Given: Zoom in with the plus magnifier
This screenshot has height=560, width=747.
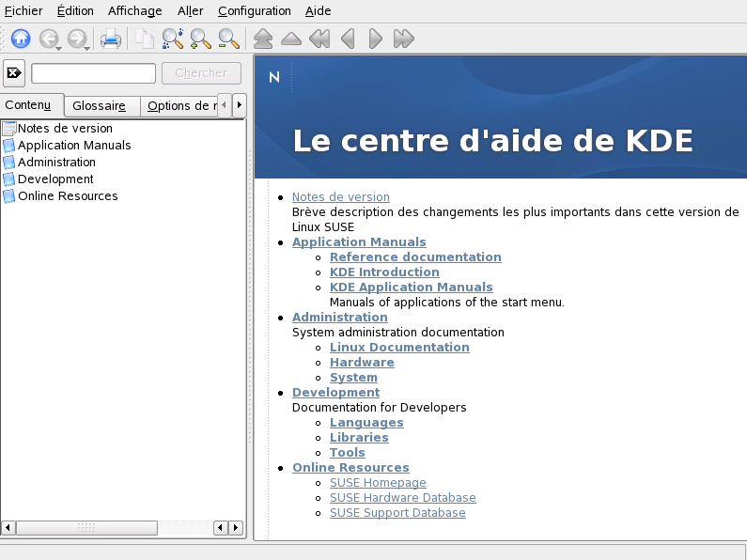Looking at the screenshot, I should (x=200, y=39).
